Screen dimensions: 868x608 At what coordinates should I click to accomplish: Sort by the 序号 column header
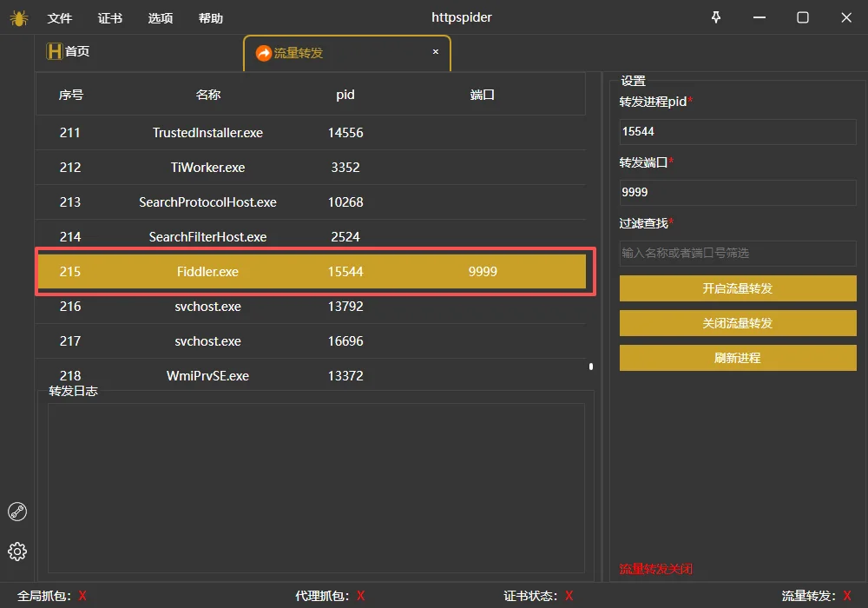[71, 95]
